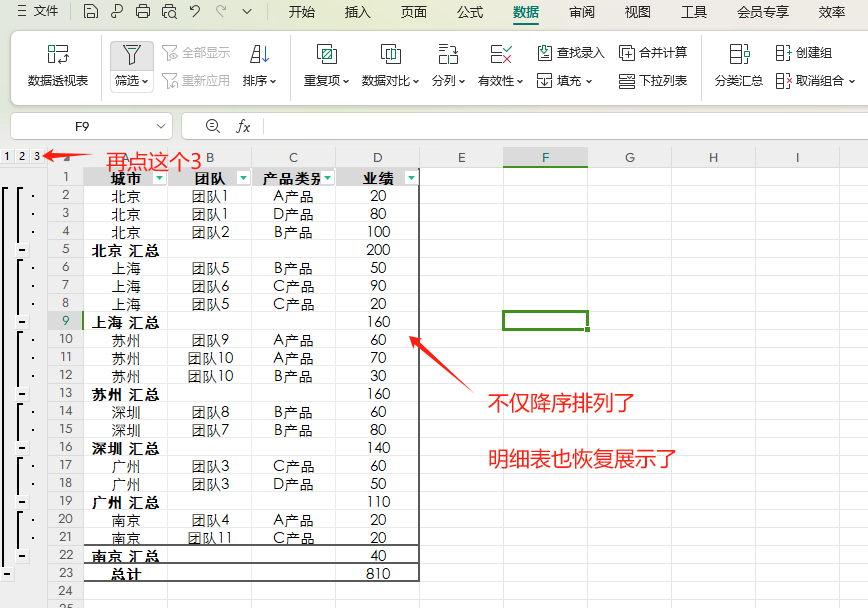The width and height of the screenshot is (868, 608).
Task: Switch to the 公式 tab
Action: point(470,12)
